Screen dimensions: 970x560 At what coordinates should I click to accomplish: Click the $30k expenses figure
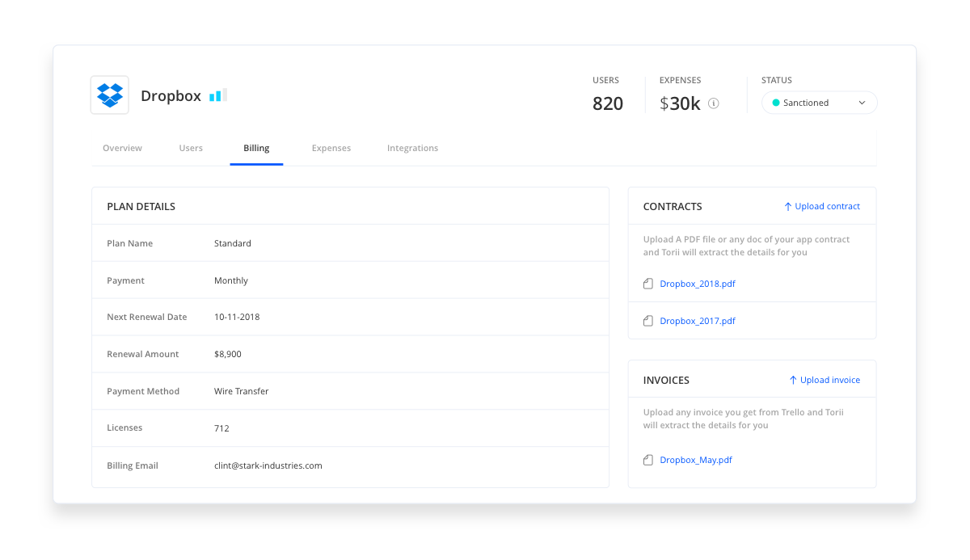click(680, 103)
